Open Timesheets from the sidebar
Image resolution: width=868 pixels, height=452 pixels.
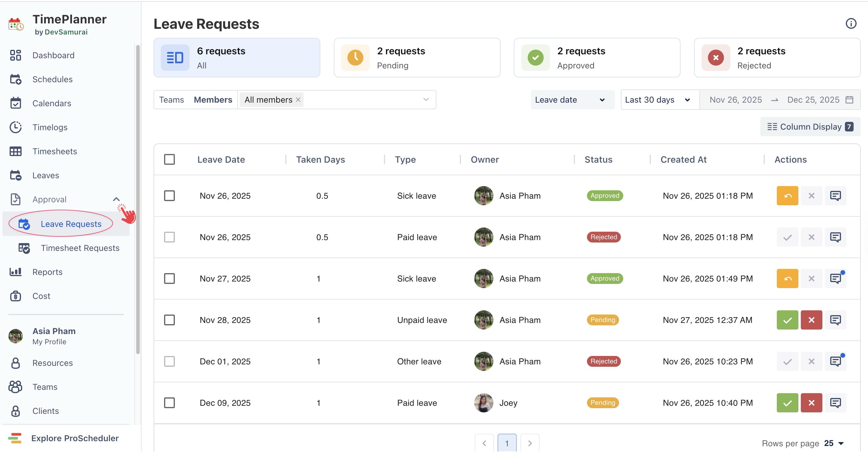[55, 151]
